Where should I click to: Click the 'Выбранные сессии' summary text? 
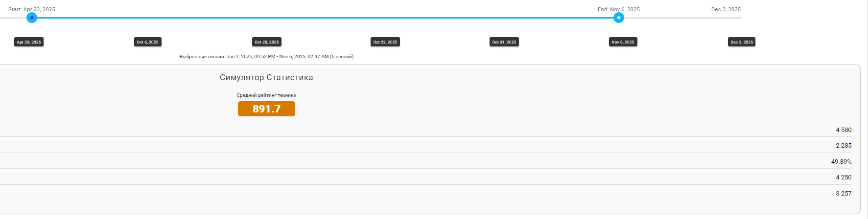266,57
